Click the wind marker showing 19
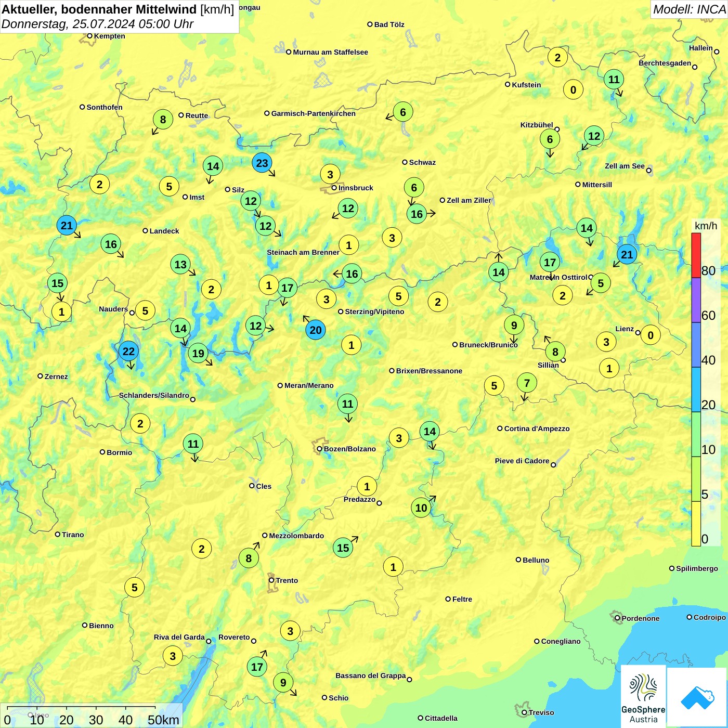This screenshot has width=728, height=728. coord(198,354)
